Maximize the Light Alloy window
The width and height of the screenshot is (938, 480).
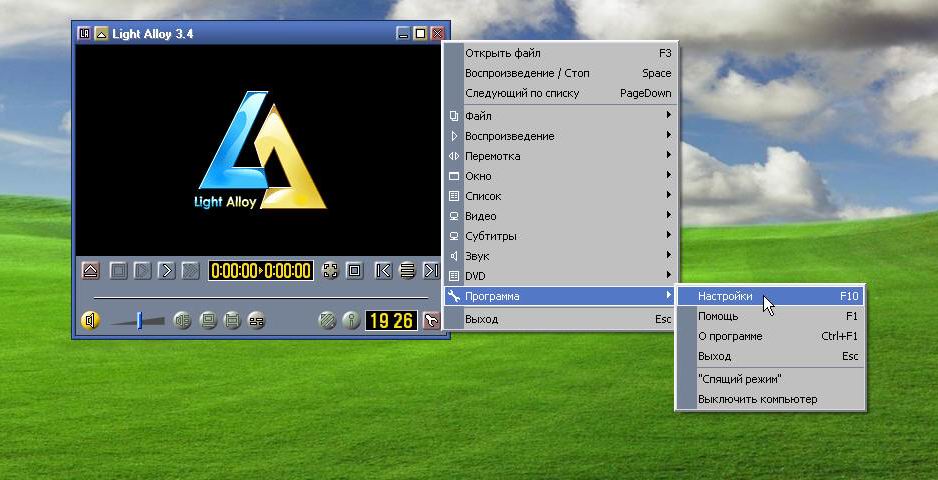(421, 34)
